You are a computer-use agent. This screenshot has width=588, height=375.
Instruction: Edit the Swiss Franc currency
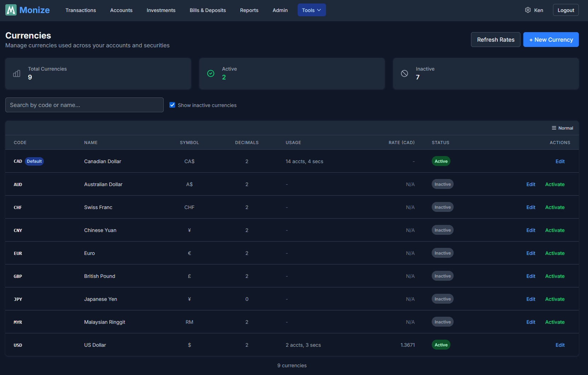pyautogui.click(x=531, y=207)
